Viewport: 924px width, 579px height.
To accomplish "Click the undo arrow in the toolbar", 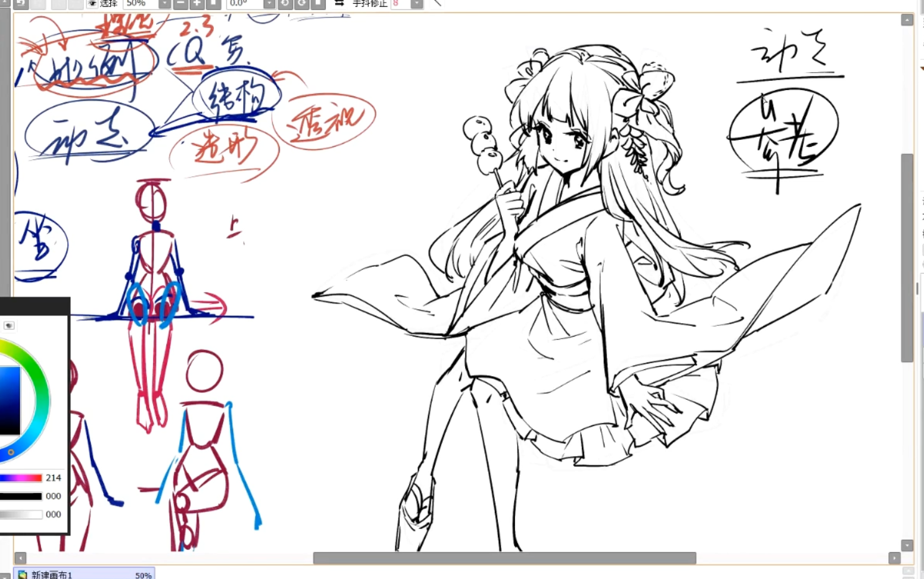I will pos(21,3).
